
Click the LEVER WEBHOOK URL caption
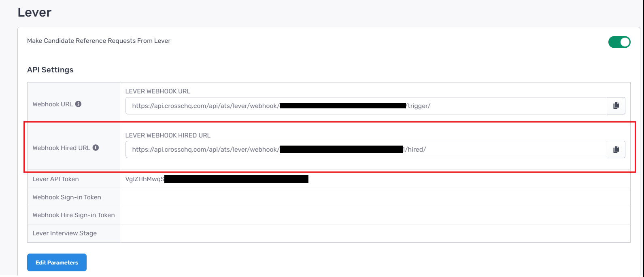coord(158,91)
